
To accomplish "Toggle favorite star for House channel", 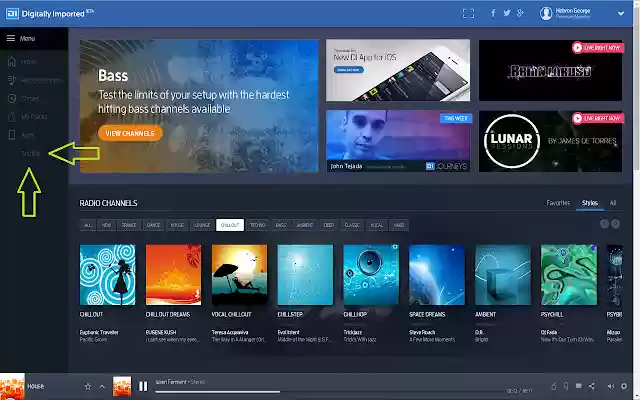I will (88, 386).
